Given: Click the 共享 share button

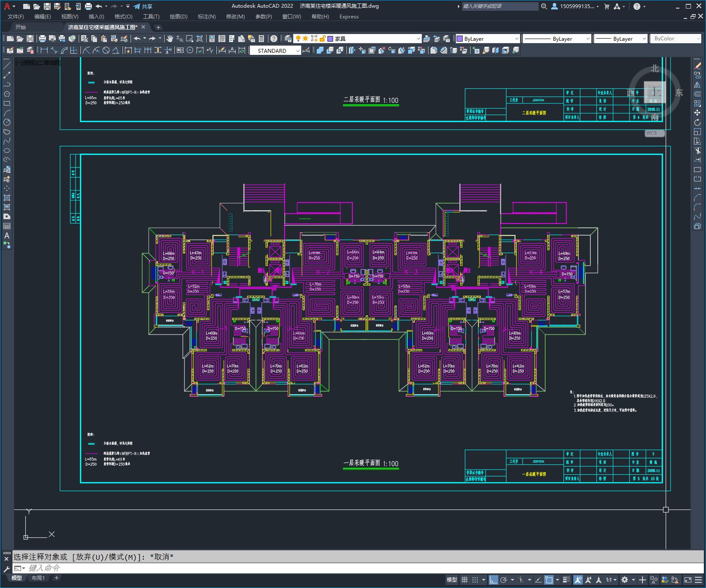Looking at the screenshot, I should pyautogui.click(x=143, y=6).
